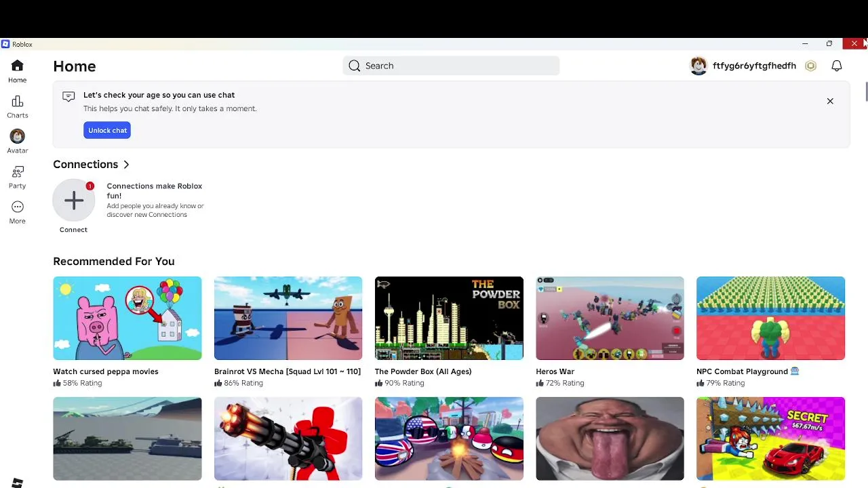
Task: Open Party from the sidebar
Action: coord(17,172)
